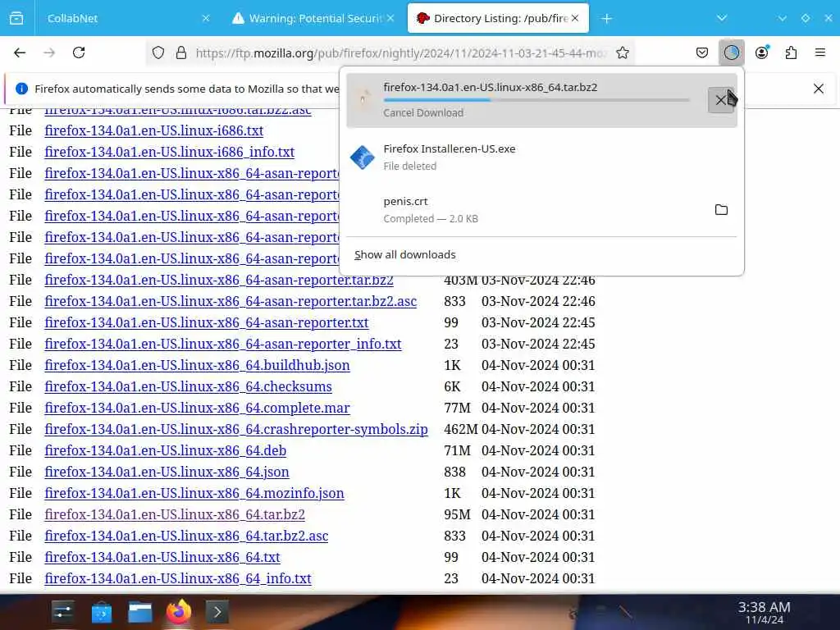This screenshot has width=840, height=630.
Task: Open linux-i686_info.txt link
Action: click(169, 152)
